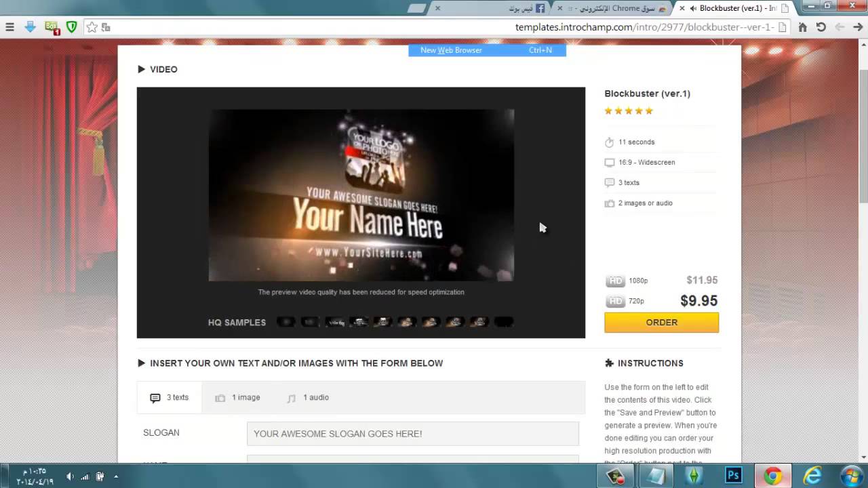Open The Sims green diamond taskbar icon

[694, 476]
